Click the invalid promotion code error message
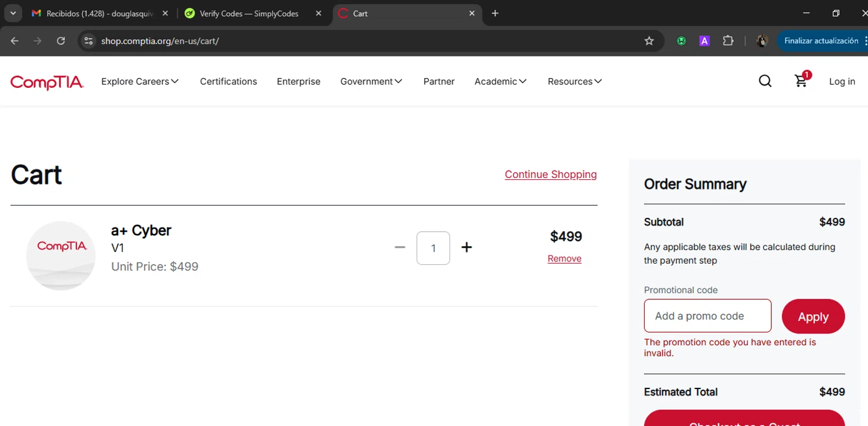The width and height of the screenshot is (868, 426). coord(730,347)
